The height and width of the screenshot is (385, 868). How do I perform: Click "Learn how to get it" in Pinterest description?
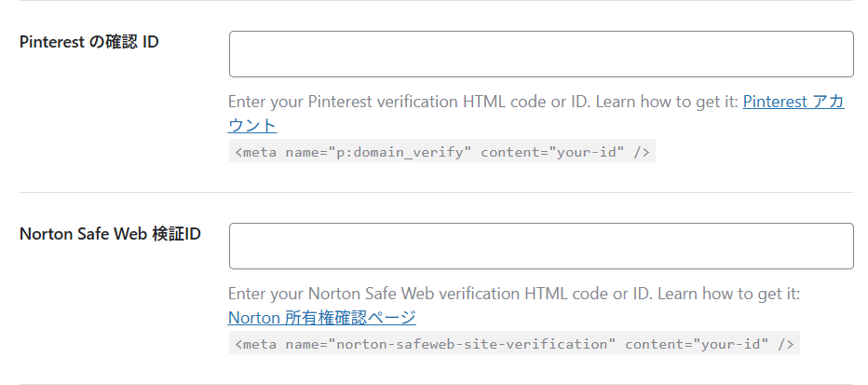[x=666, y=103]
